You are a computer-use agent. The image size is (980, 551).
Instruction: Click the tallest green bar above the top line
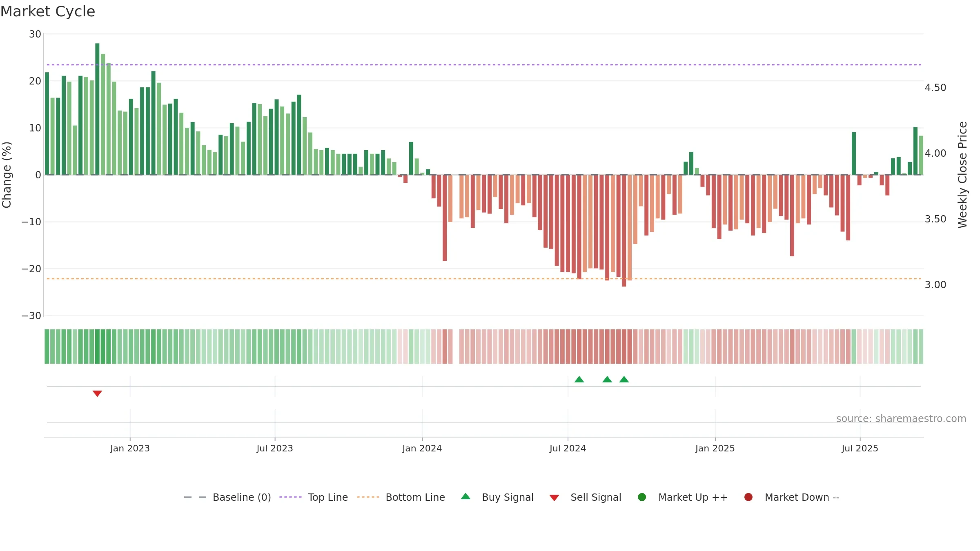click(x=97, y=109)
